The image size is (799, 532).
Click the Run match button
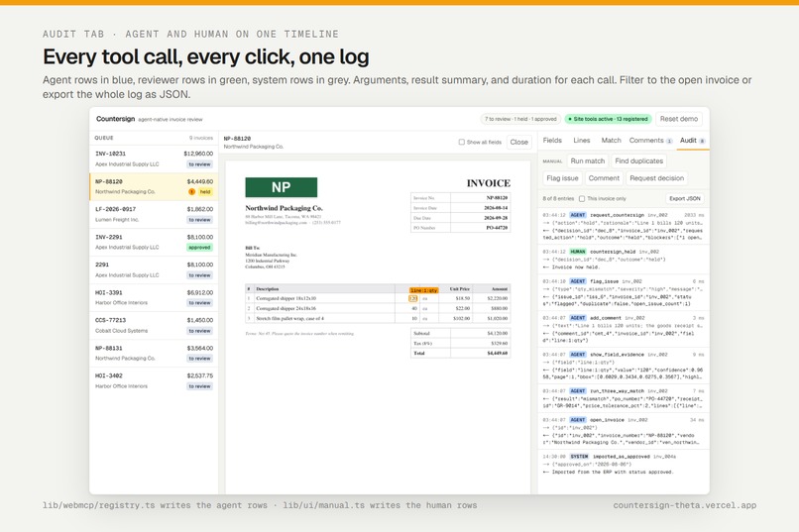(588, 160)
